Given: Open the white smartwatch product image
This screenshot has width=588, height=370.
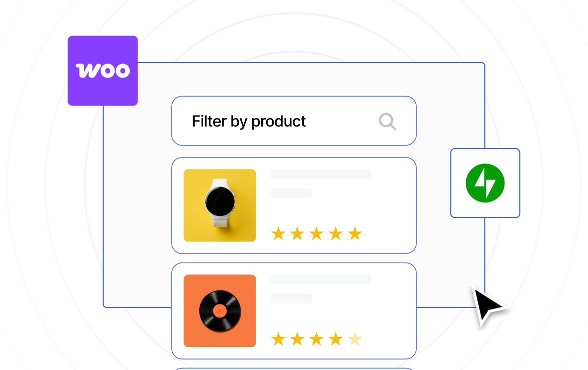Looking at the screenshot, I should (220, 205).
